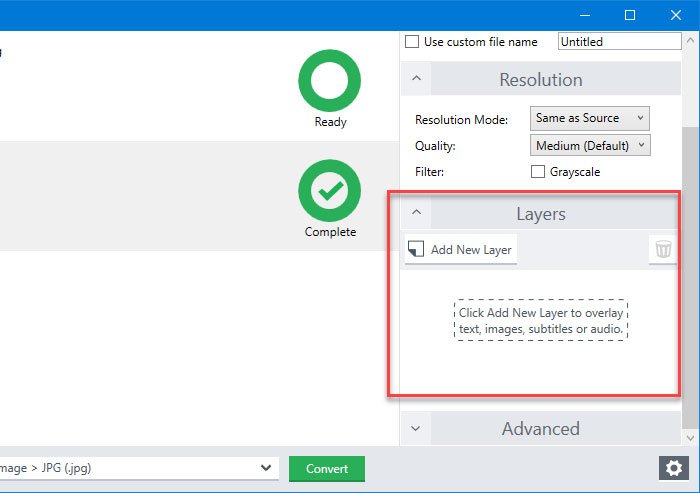Click the Untitled file name field
This screenshot has width=700, height=493.
click(619, 42)
